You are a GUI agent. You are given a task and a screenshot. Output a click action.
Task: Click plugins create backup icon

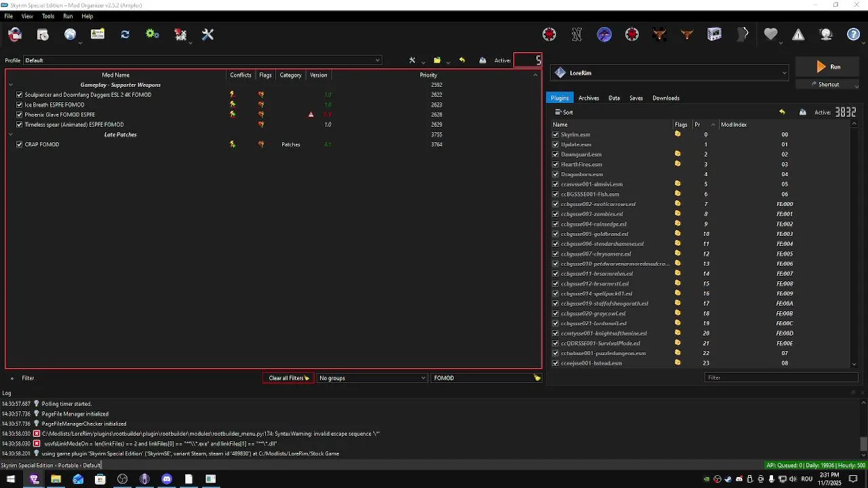pos(803,112)
